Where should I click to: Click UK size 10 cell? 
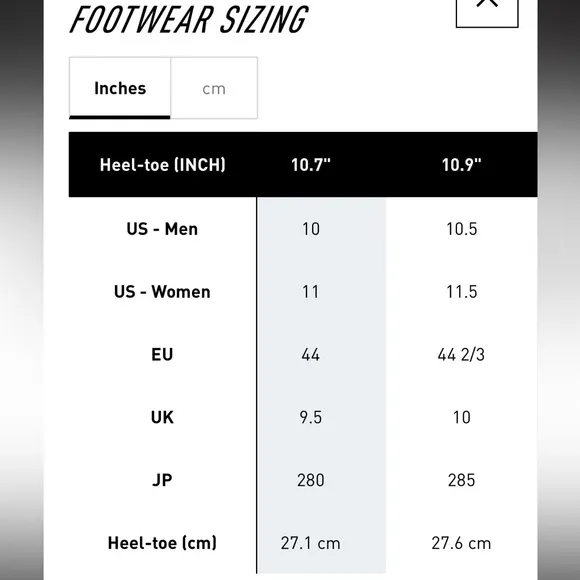[462, 418]
